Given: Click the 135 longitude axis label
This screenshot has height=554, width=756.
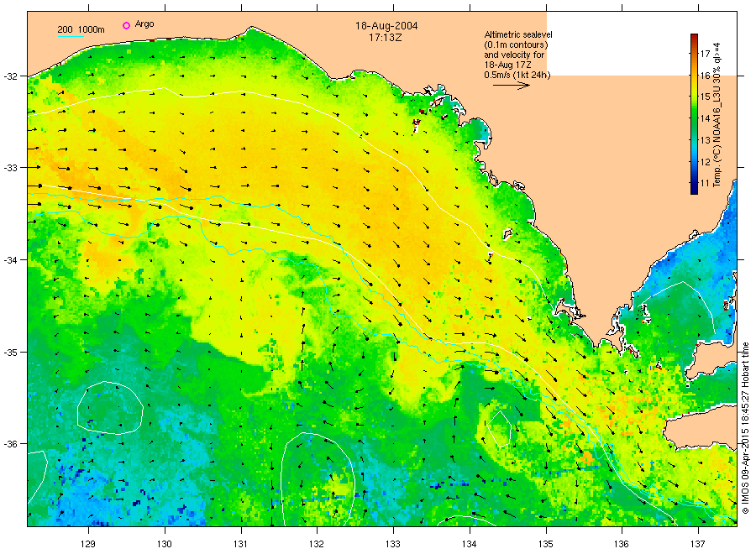Looking at the screenshot, I should point(546,545).
